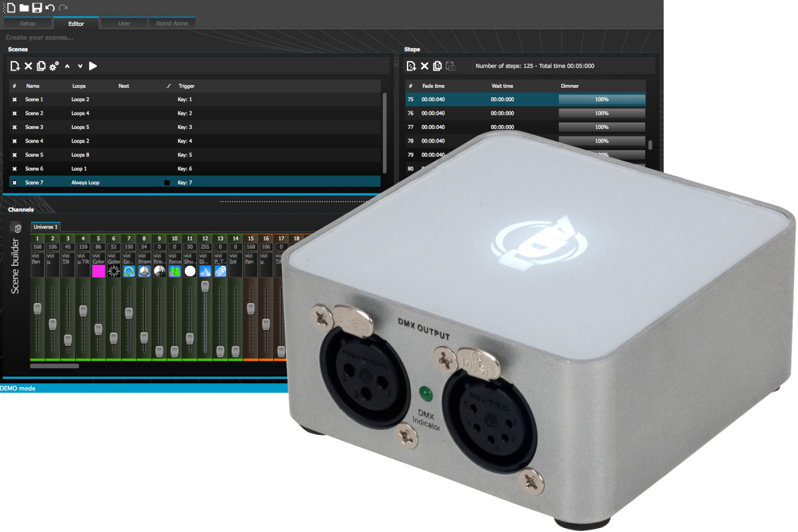Image resolution: width=798 pixels, height=532 pixels.
Task: Save project with floppy disk icon
Action: tap(37, 7)
